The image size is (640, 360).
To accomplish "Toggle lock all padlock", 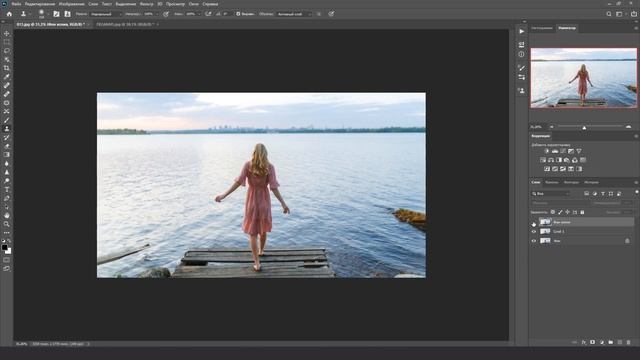I will pyautogui.click(x=582, y=212).
